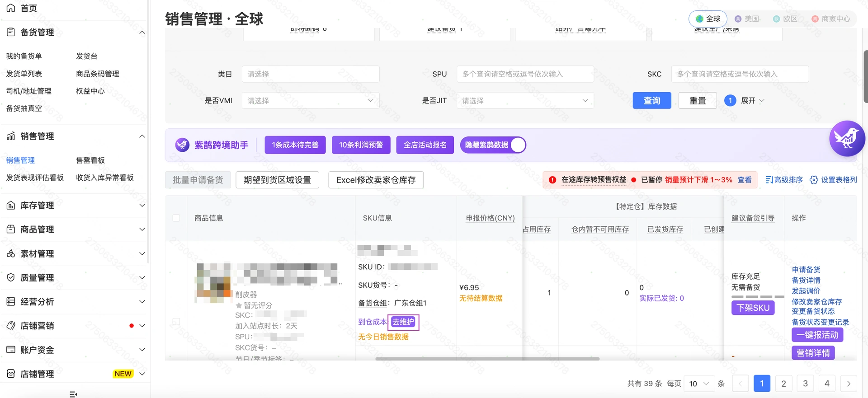Open 权益中心 in the sidebar

pyautogui.click(x=90, y=91)
